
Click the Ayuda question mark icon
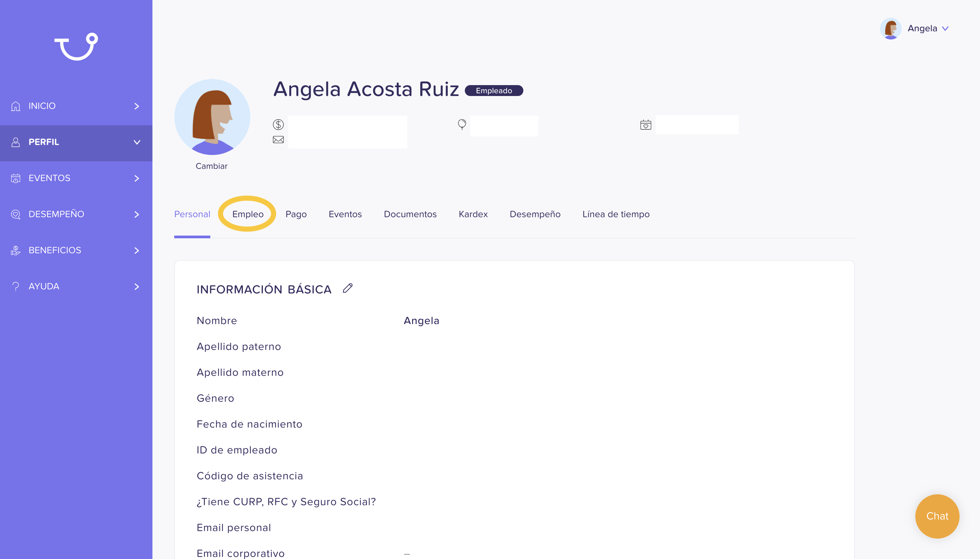16,286
